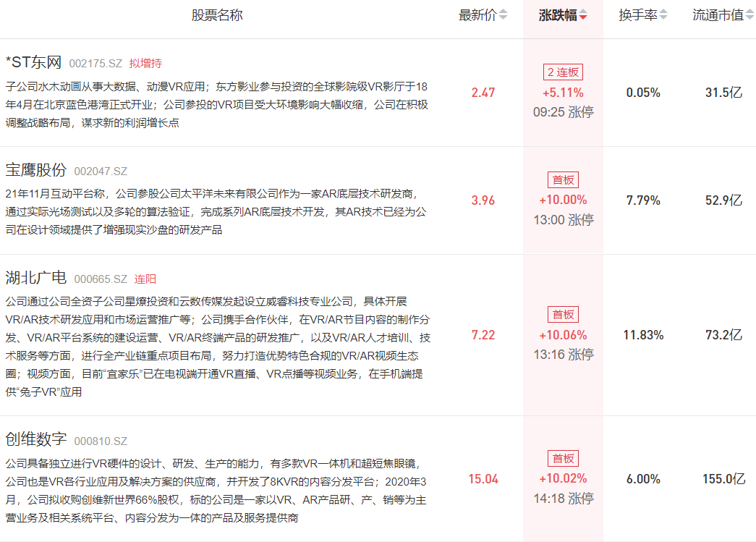Open stock 宝鹰股份

point(36,170)
